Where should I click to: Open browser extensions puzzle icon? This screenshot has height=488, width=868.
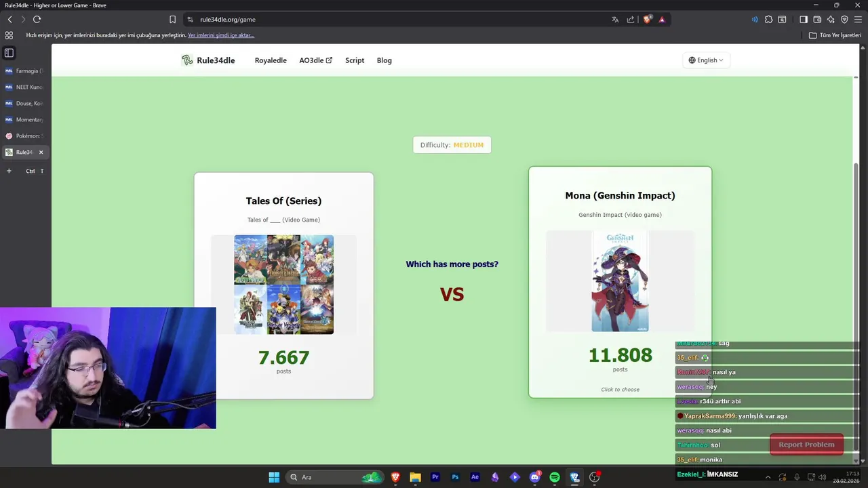pyautogui.click(x=768, y=20)
